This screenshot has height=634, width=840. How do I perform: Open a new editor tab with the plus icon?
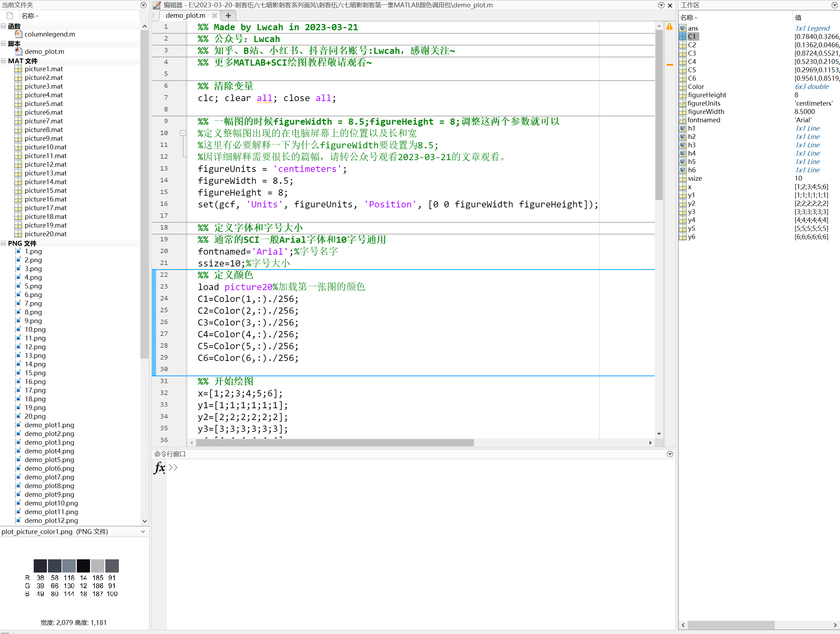[x=228, y=16]
